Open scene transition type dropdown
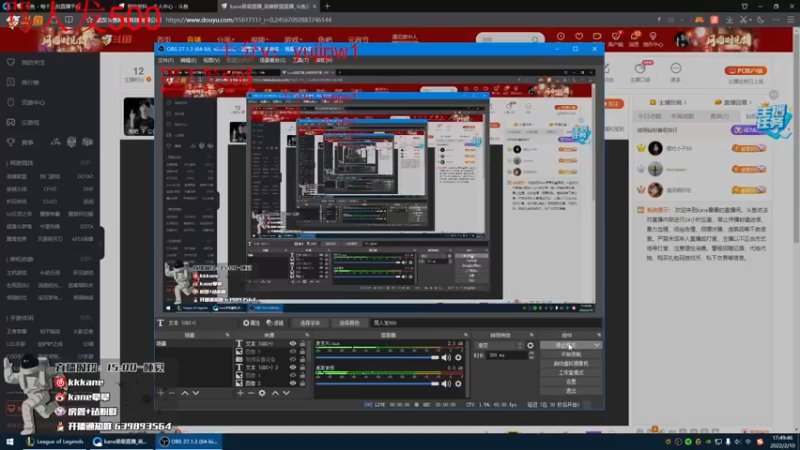Screen dimensions: 800x450 499,345
